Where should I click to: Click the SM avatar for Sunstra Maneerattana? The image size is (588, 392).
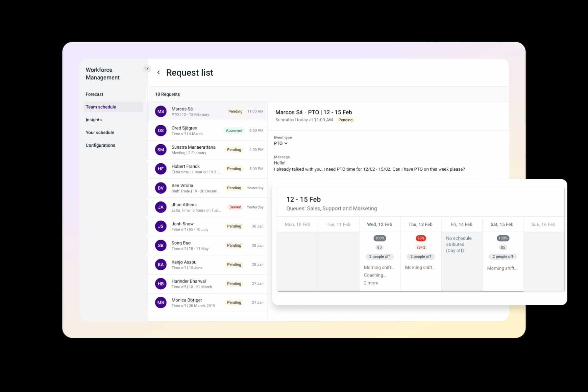(x=161, y=150)
